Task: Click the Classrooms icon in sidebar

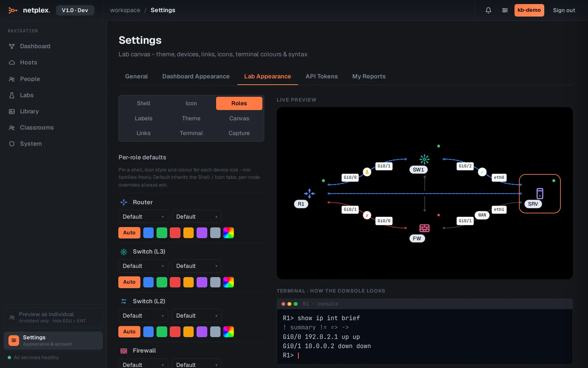Action: click(12, 128)
